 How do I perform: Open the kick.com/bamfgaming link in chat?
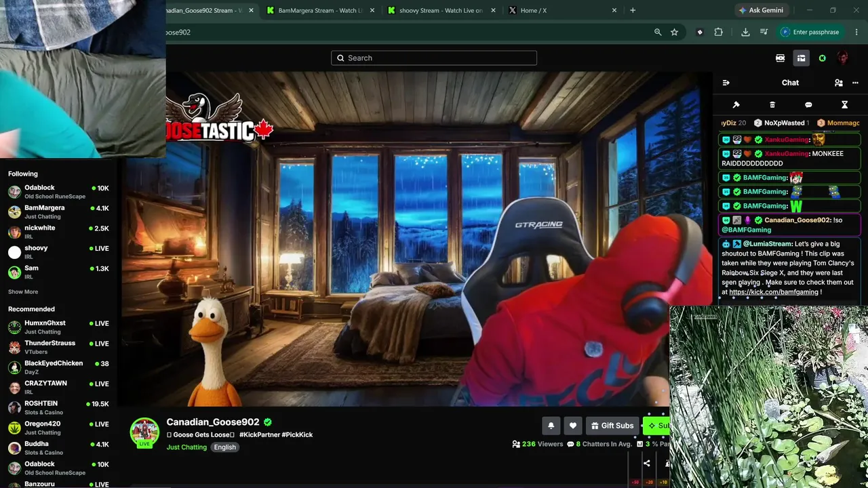point(774,292)
